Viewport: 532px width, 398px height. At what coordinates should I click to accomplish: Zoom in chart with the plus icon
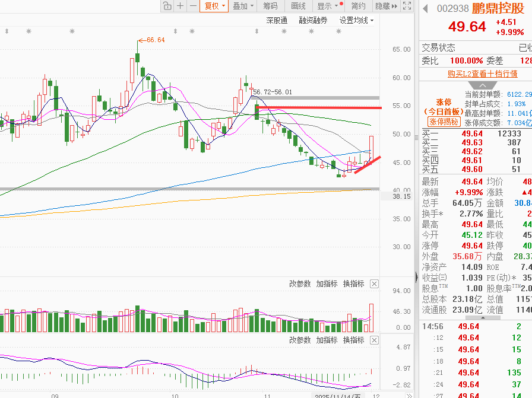(180, 6)
